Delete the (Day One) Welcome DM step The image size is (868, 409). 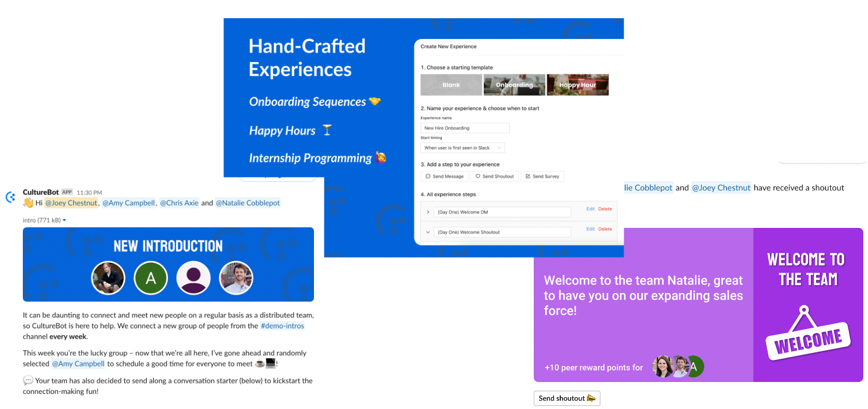click(605, 209)
